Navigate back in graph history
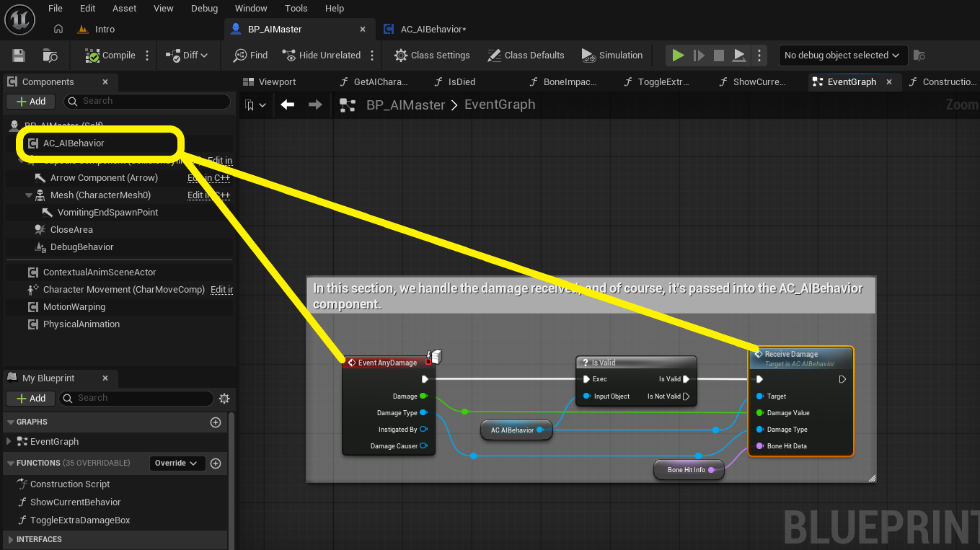980x550 pixels. (287, 105)
